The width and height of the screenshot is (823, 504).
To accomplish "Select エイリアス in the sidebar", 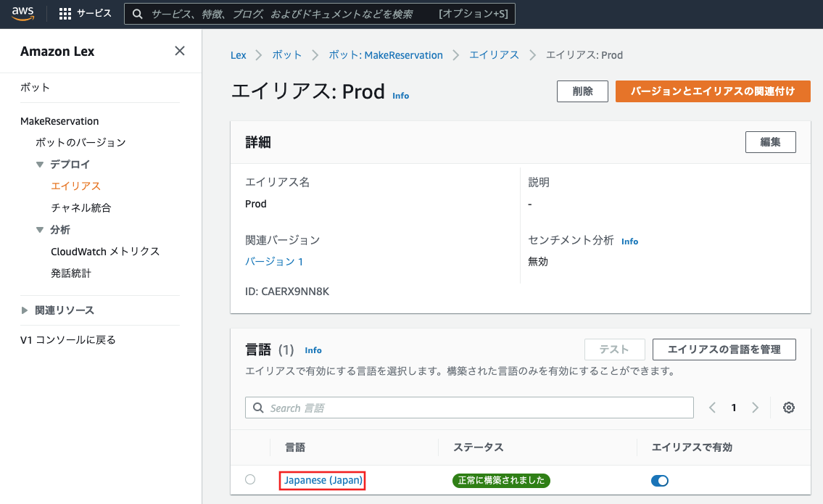I will (75, 186).
